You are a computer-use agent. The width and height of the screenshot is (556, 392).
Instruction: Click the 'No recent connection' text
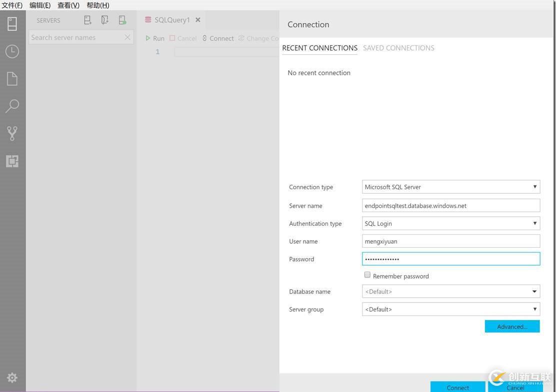point(319,72)
